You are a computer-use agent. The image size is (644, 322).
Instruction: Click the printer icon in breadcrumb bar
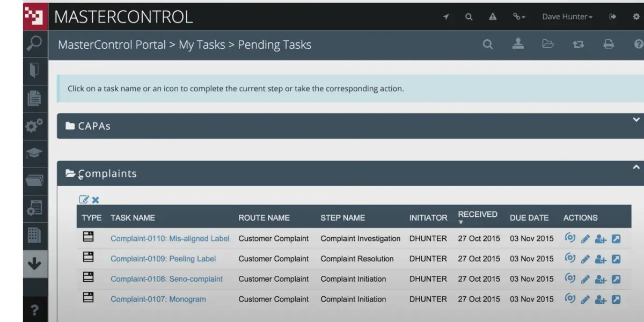609,45
